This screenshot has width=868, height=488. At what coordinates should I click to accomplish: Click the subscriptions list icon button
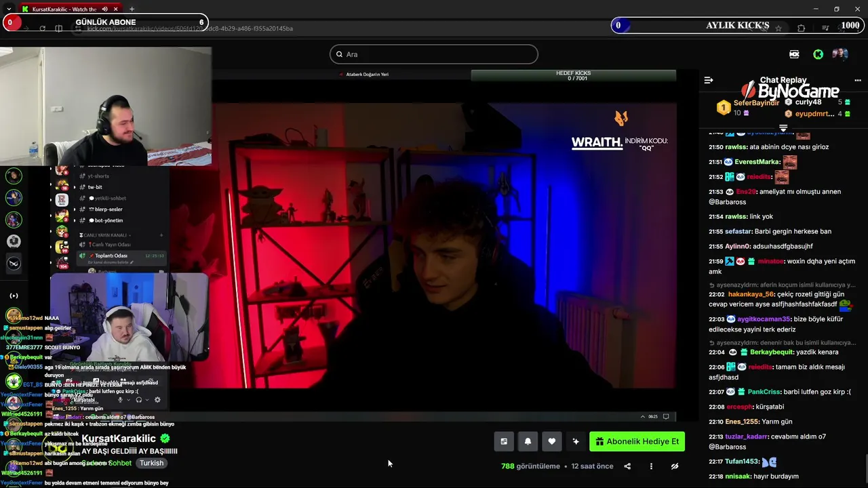click(x=504, y=441)
